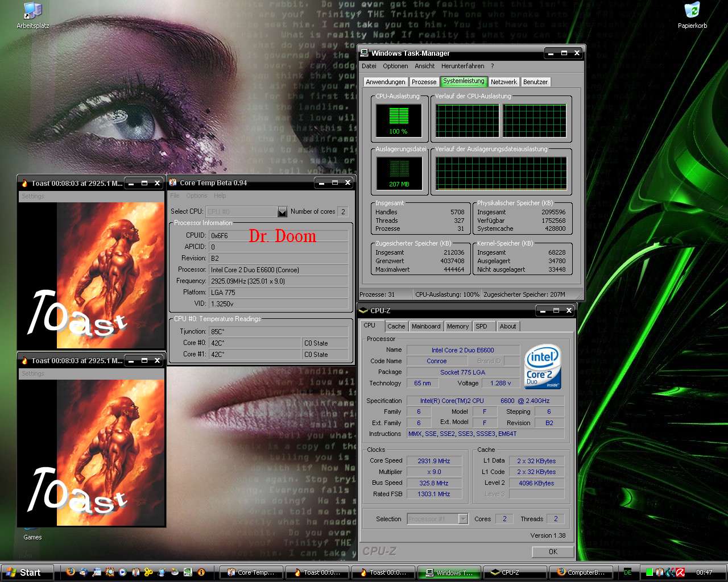
Task: Click the Core #0 C0 State cell
Action: point(325,343)
